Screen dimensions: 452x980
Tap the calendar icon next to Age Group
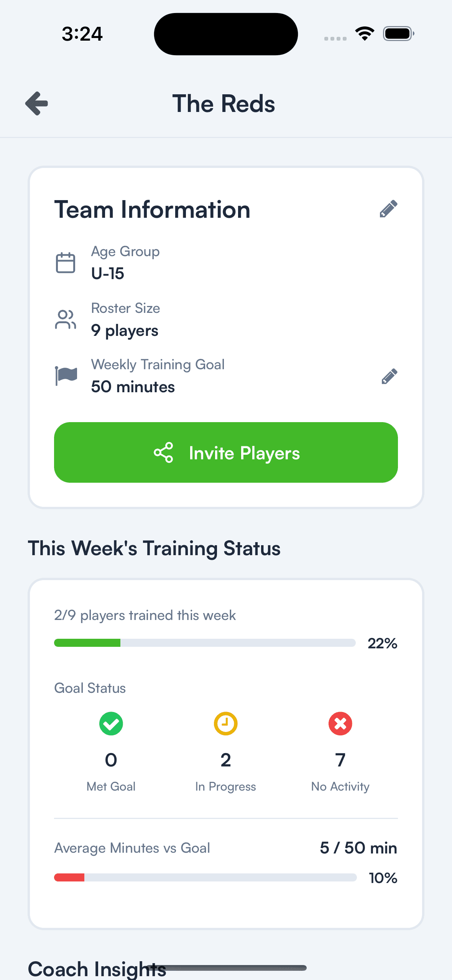pyautogui.click(x=65, y=262)
